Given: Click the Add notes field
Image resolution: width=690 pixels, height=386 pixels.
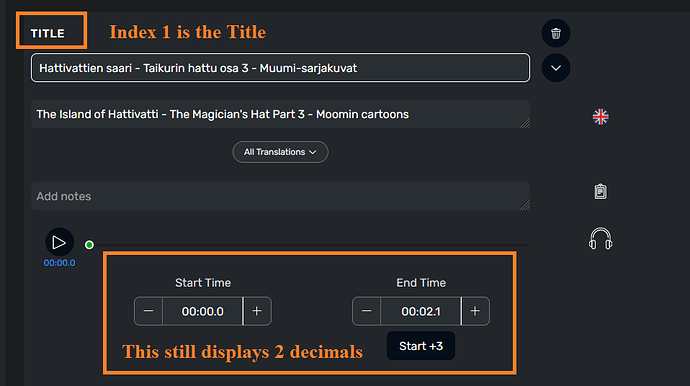Looking at the screenshot, I should pyautogui.click(x=280, y=196).
